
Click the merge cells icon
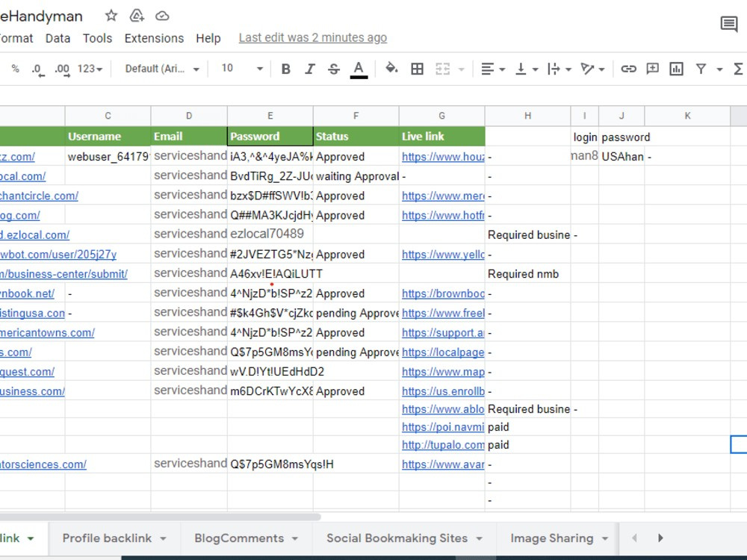point(442,69)
